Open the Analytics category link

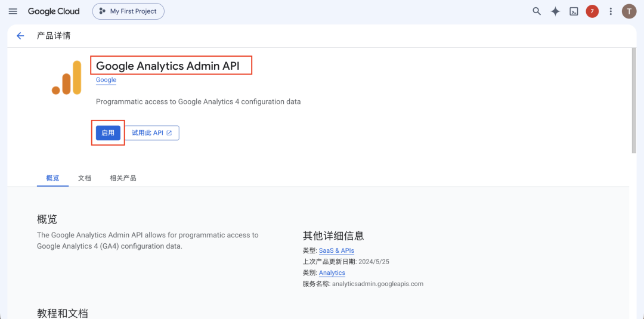tap(332, 272)
